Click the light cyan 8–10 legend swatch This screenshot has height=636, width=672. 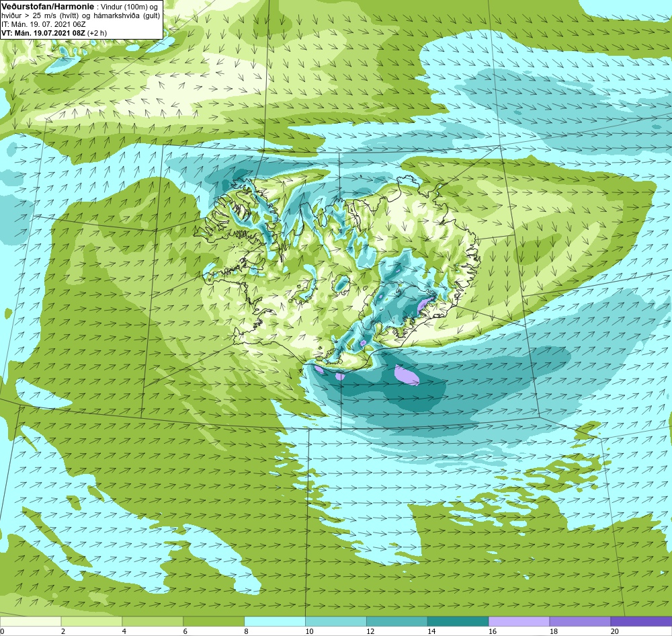275,621
